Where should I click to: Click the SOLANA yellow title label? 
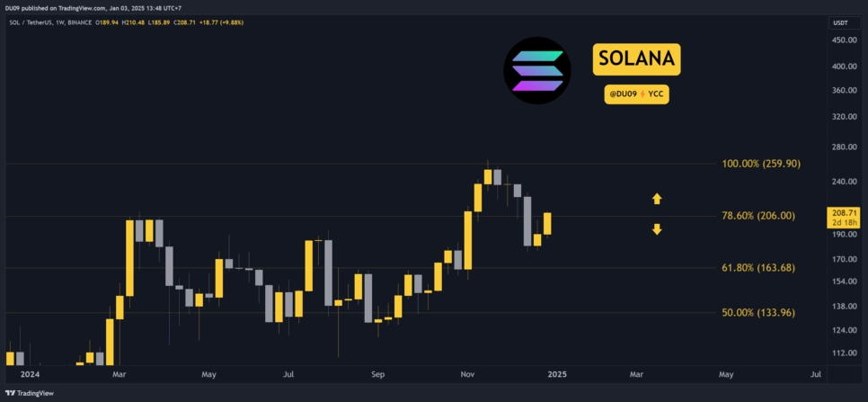(636, 59)
